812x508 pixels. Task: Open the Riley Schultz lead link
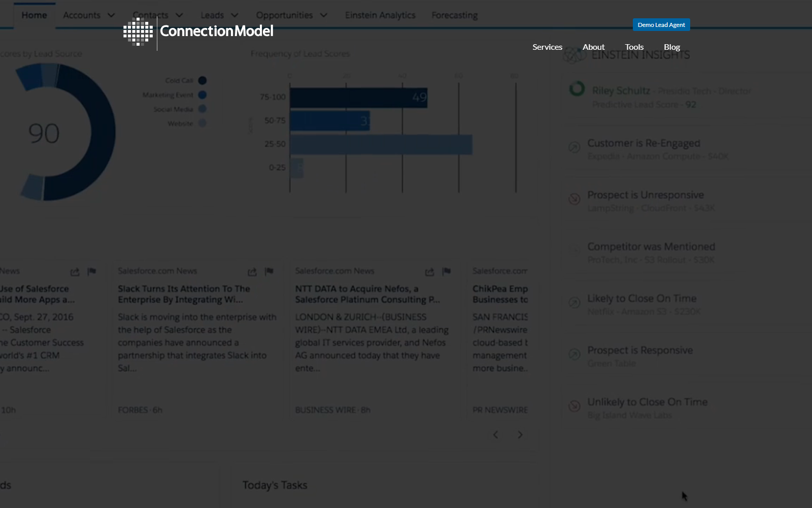pos(621,90)
